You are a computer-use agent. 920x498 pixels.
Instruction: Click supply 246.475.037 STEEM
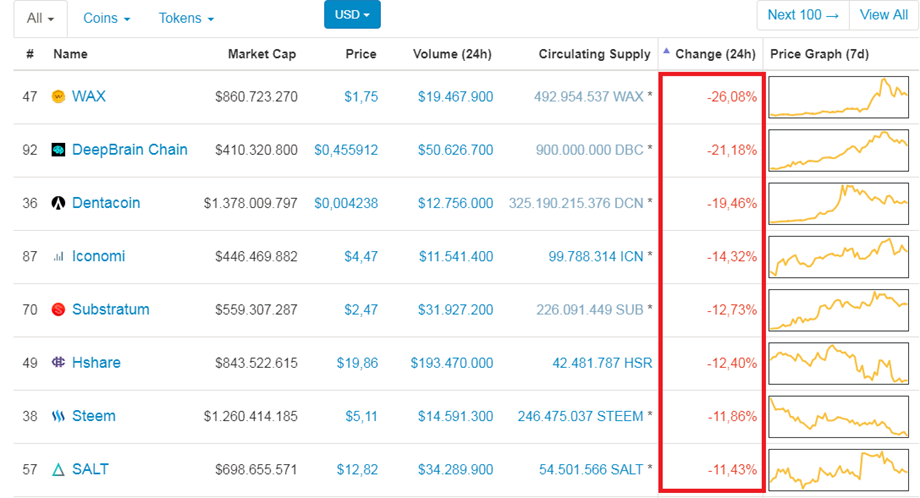[x=580, y=416]
